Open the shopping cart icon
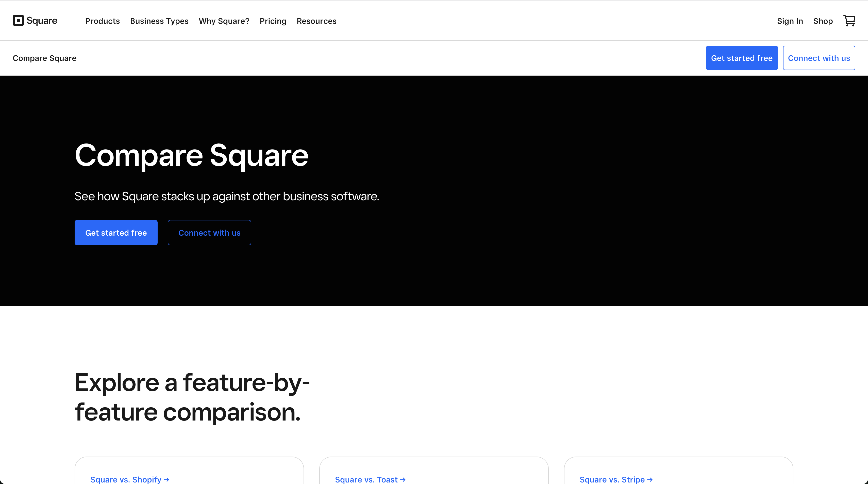868x484 pixels. (x=849, y=20)
